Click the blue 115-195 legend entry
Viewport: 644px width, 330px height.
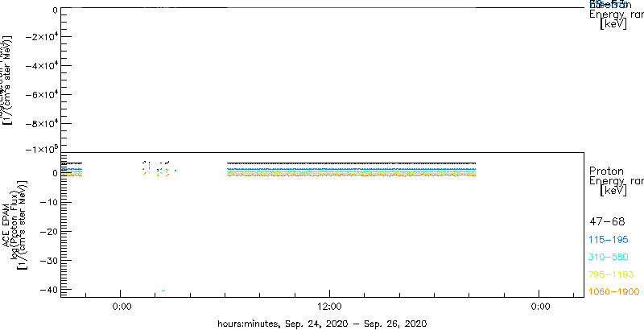[609, 240]
